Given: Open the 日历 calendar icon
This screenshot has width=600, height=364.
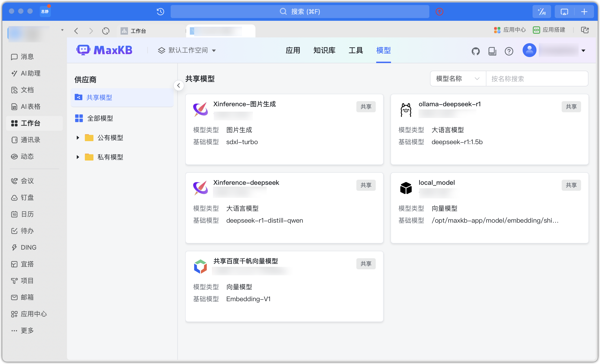Looking at the screenshot, I should click(x=27, y=214).
